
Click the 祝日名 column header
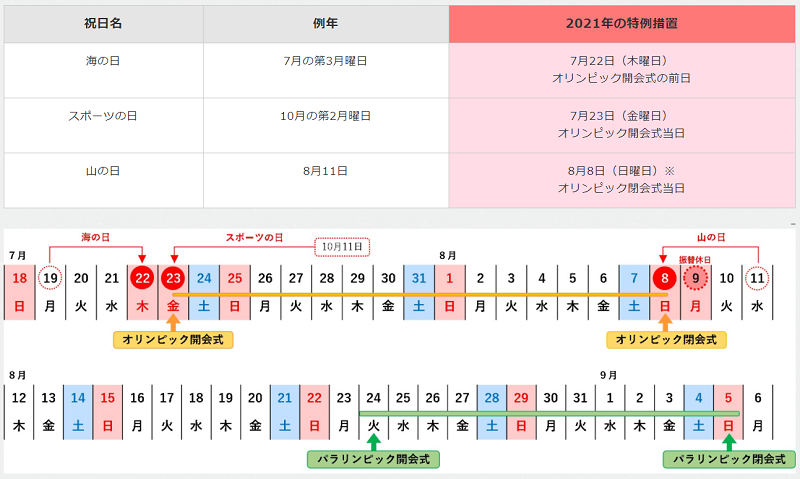103,23
